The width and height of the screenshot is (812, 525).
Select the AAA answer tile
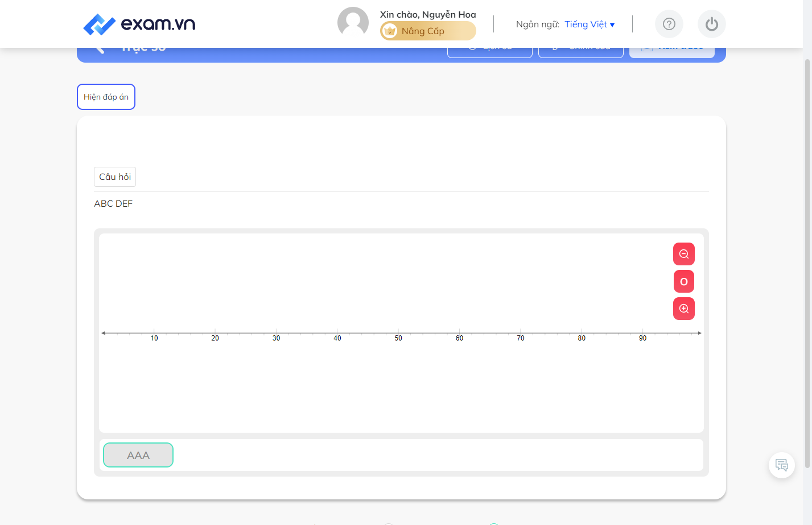[x=138, y=455]
